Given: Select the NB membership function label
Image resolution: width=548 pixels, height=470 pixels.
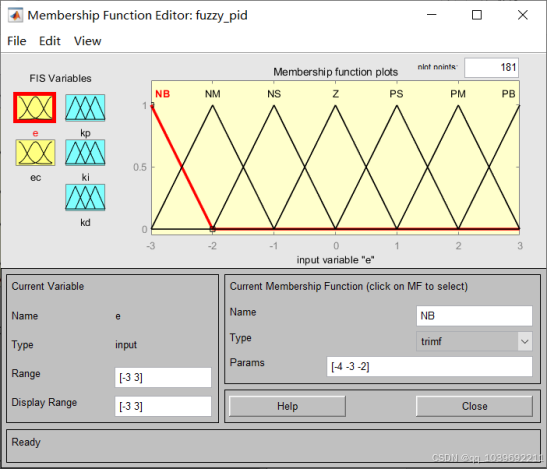Looking at the screenshot, I should pos(163,94).
